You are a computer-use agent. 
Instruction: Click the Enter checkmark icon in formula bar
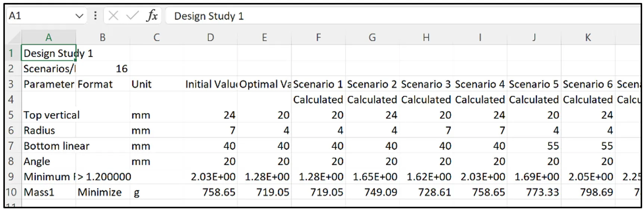132,16
